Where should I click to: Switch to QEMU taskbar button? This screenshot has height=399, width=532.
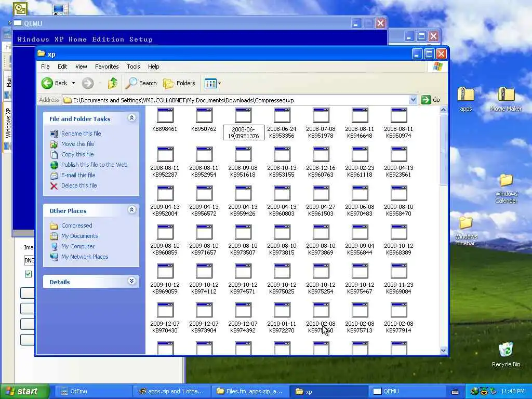pyautogui.click(x=407, y=391)
